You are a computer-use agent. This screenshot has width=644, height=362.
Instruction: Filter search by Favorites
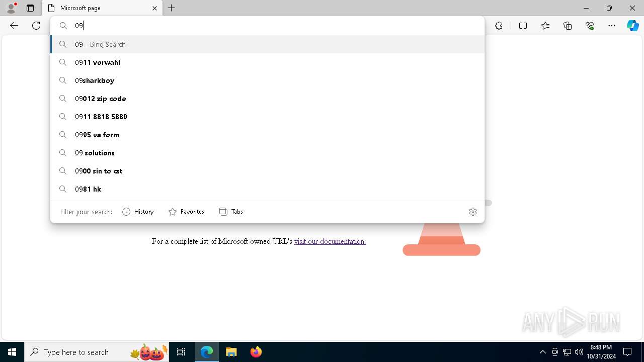click(186, 212)
